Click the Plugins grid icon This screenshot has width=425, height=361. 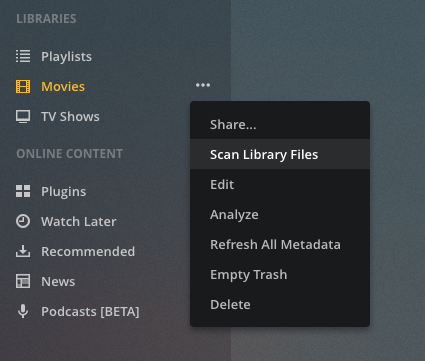coord(23,191)
